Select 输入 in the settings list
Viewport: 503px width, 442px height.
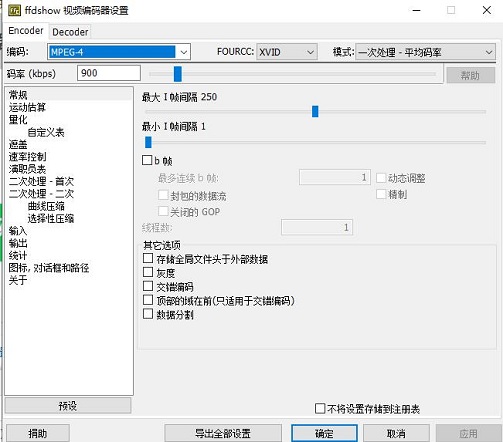tap(18, 231)
